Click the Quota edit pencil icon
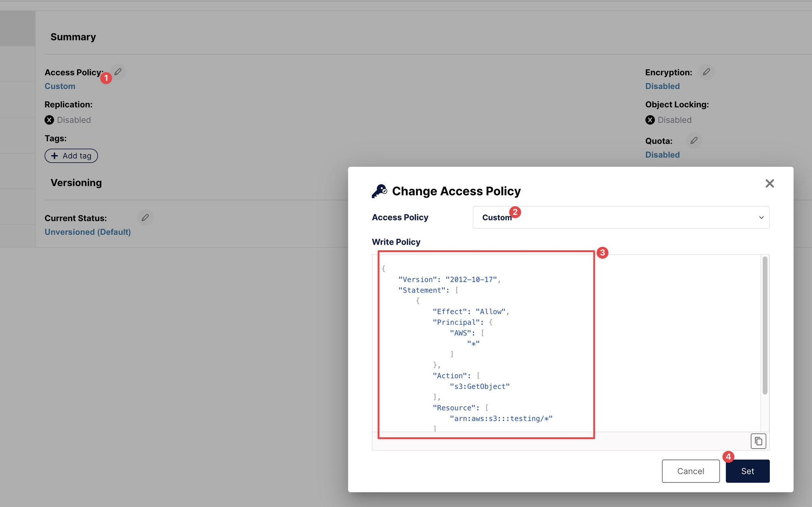Image resolution: width=812 pixels, height=507 pixels. point(694,140)
